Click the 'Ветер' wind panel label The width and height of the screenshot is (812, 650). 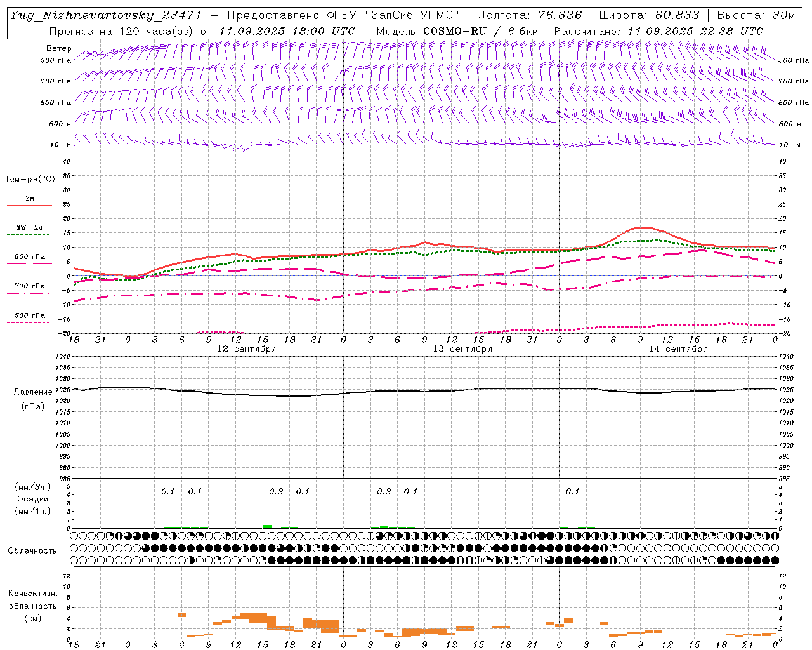pos(59,48)
